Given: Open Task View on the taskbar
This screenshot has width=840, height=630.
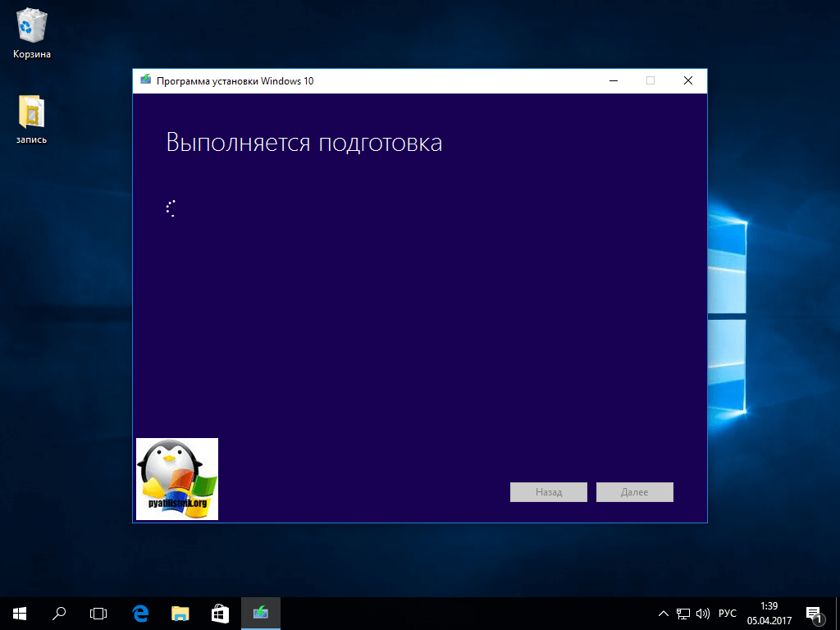Looking at the screenshot, I should point(98,614).
